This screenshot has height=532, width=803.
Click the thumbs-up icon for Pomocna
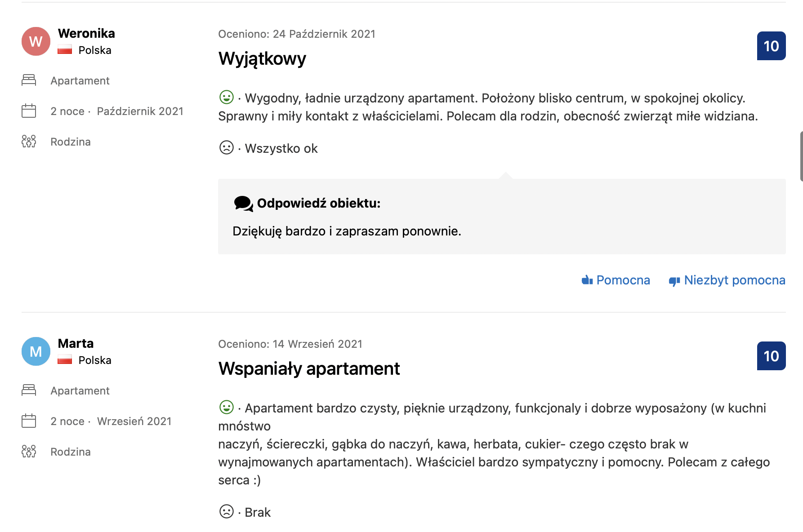point(587,280)
